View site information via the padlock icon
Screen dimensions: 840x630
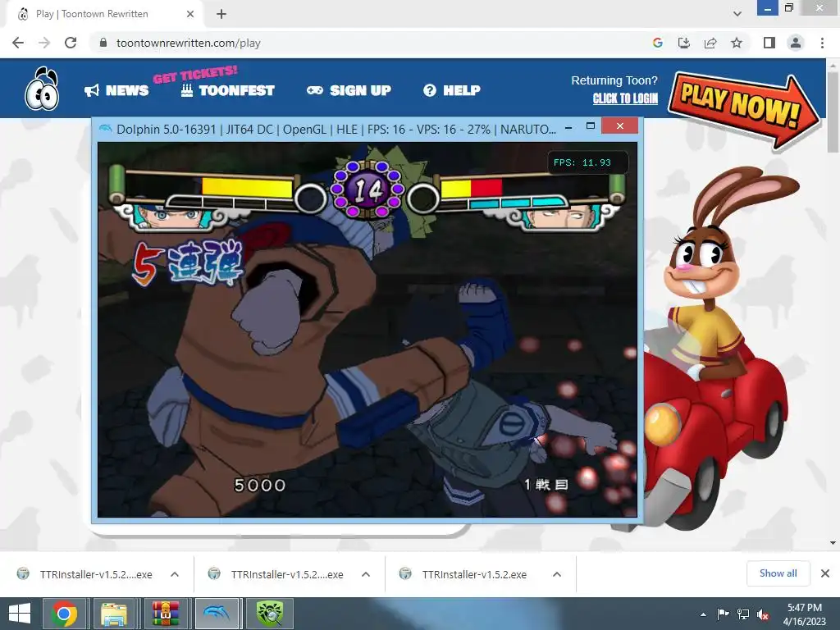click(103, 43)
